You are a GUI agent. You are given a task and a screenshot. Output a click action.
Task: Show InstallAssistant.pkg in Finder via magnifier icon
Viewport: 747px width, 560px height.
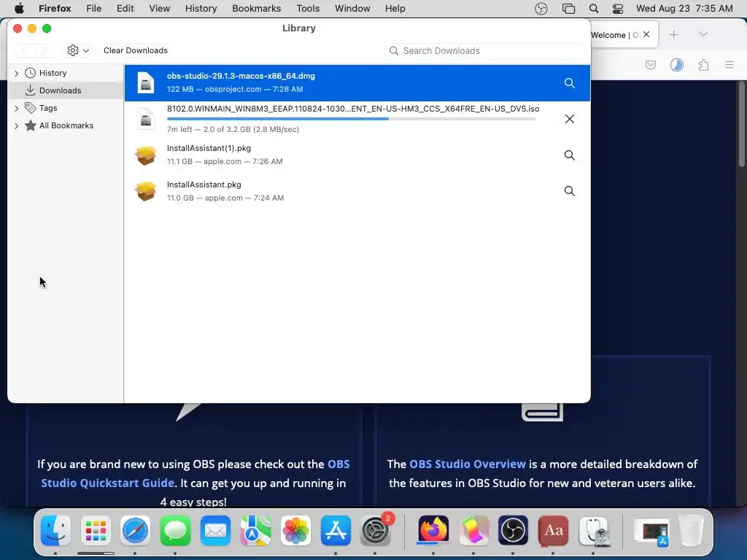click(x=569, y=191)
